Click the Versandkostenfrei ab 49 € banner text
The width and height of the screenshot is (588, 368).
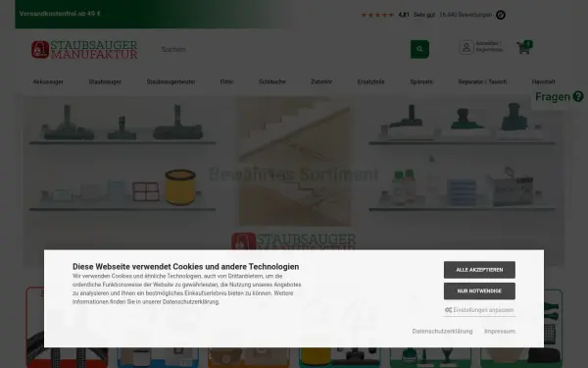tap(60, 14)
